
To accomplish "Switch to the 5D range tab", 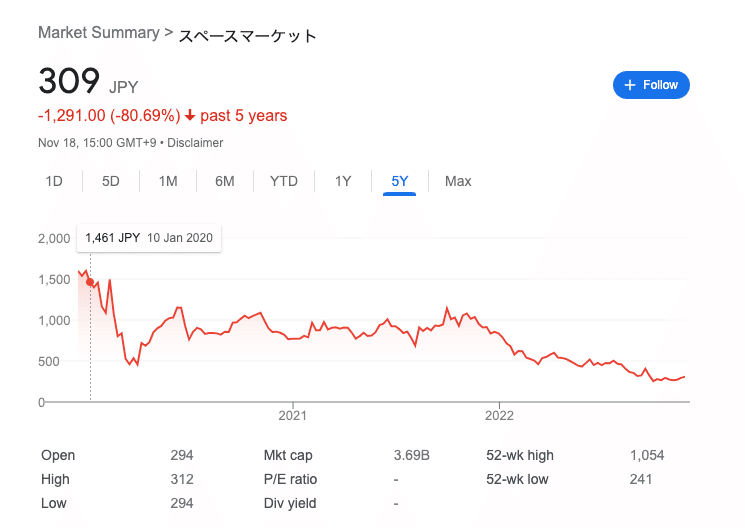I will (x=111, y=181).
